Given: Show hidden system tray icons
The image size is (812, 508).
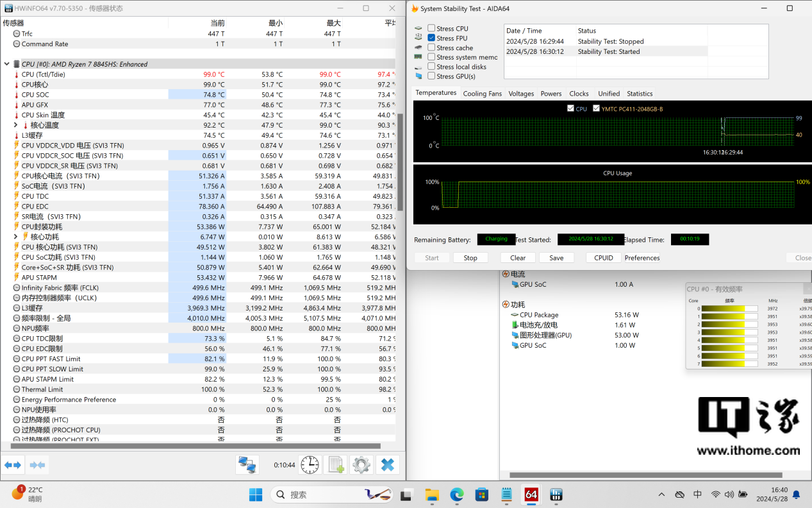Looking at the screenshot, I should tap(661, 495).
